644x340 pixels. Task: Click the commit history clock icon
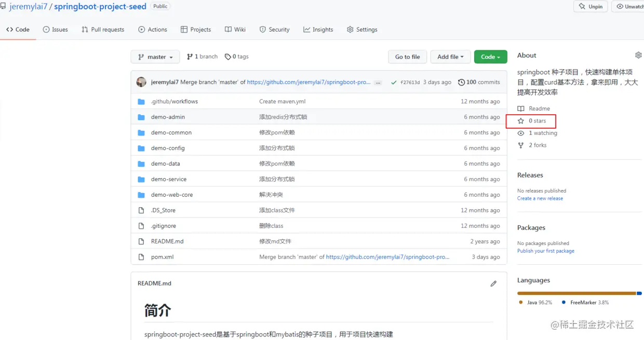pyautogui.click(x=462, y=82)
